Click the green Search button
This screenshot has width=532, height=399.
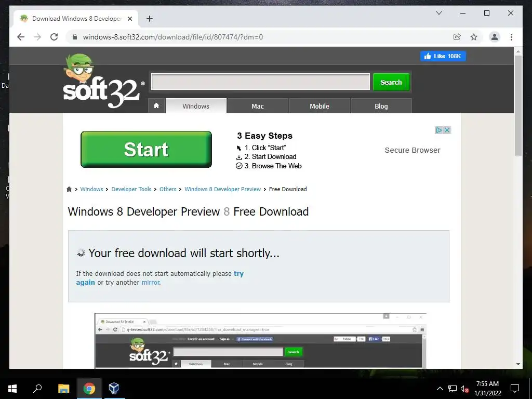(x=391, y=82)
